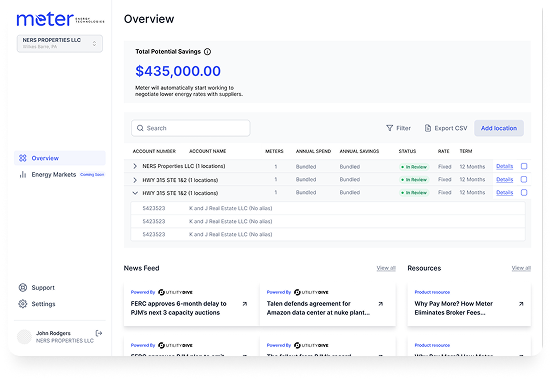
Task: Click the 12 Months term on the NERS Properties row
Action: (472, 167)
